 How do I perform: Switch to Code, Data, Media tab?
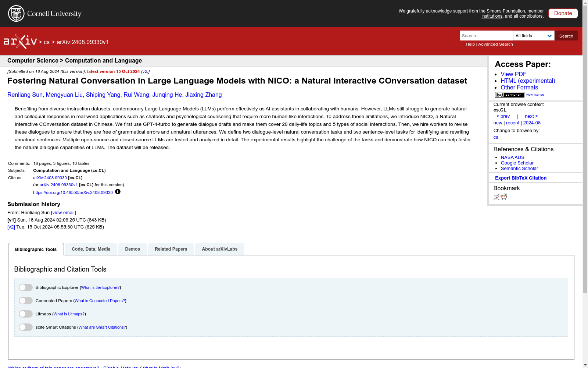click(x=91, y=249)
